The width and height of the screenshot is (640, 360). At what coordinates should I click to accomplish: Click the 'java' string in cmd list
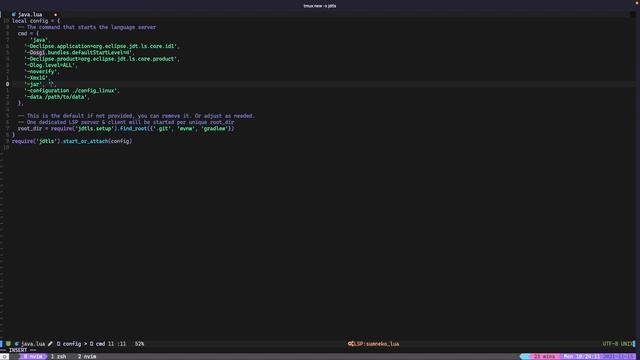[39, 40]
